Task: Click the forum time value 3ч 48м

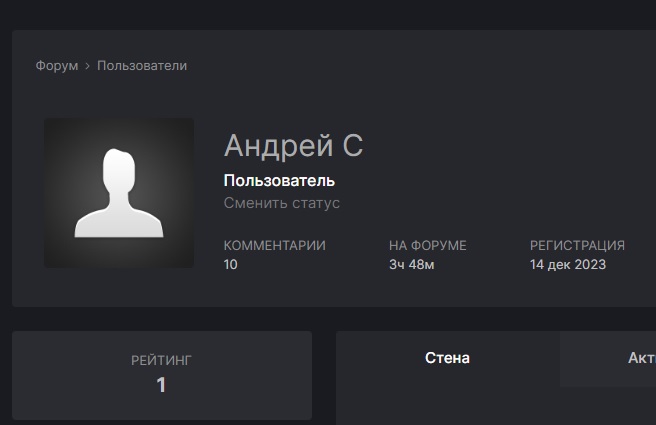Action: [411, 265]
